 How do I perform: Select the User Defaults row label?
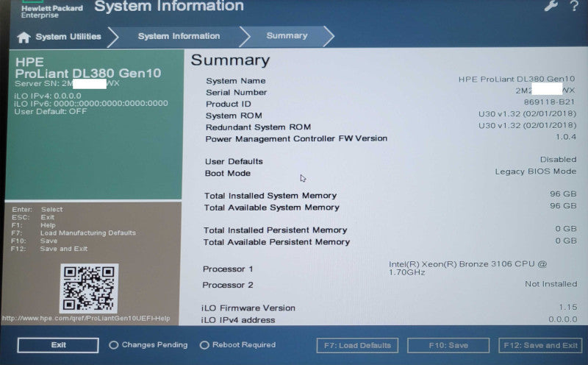234,161
